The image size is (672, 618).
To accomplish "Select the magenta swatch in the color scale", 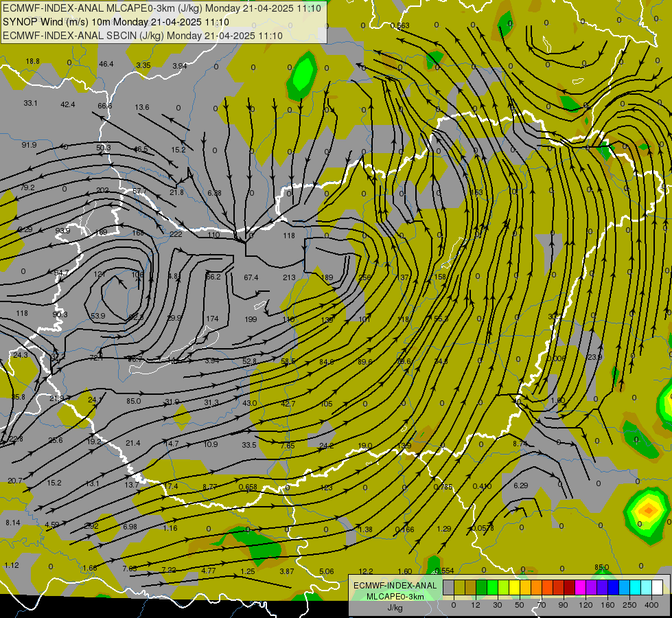I will pos(580,587).
